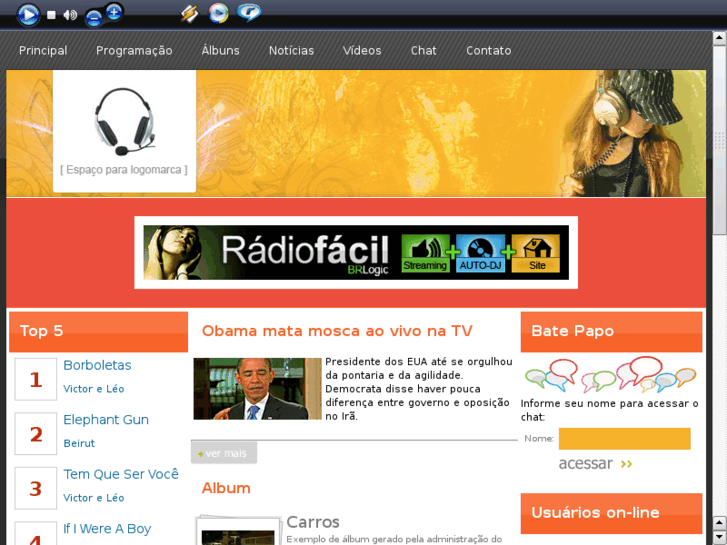Click the Nome chat input field

coord(625,439)
